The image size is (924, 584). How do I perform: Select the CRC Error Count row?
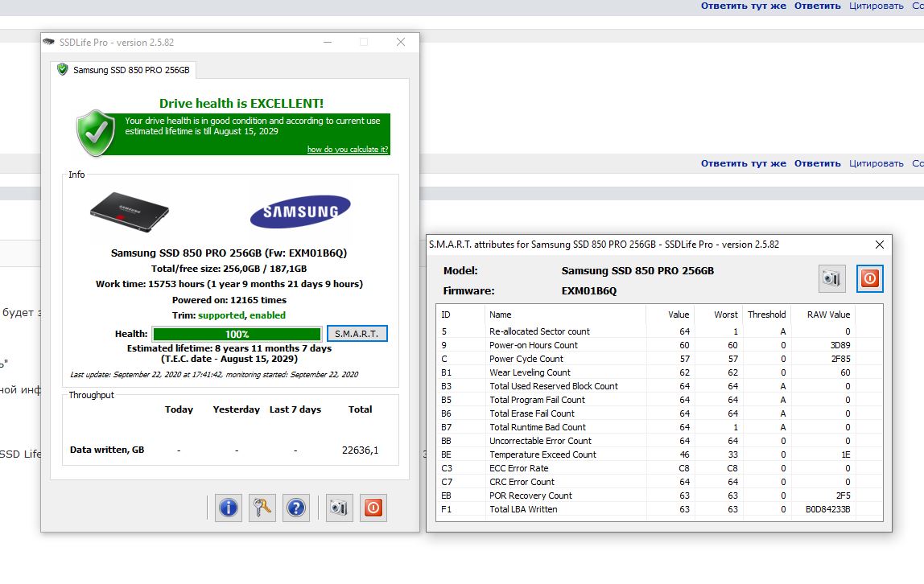click(x=659, y=482)
